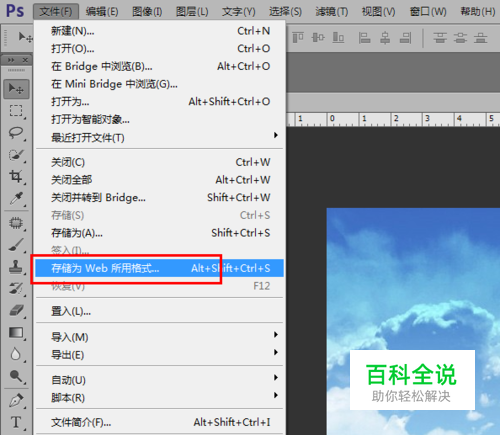This screenshot has height=435, width=500.
Task: Select the Horizontal Type tool
Action: [x=16, y=422]
